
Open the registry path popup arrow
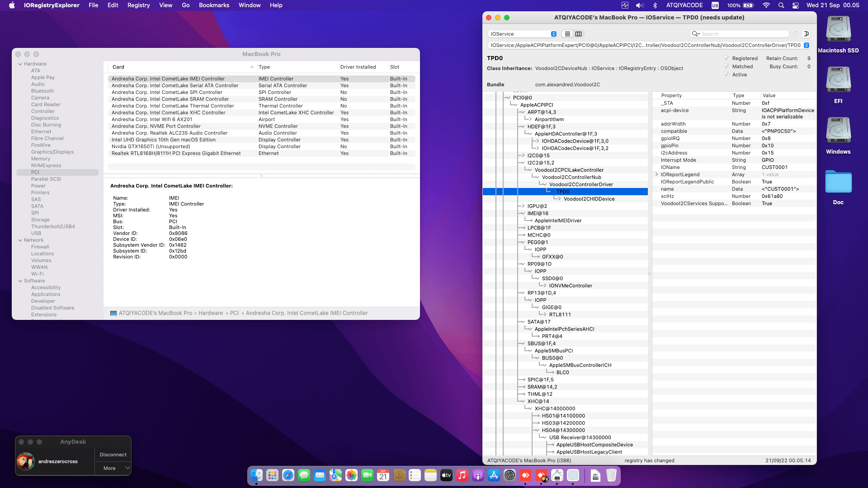[806, 45]
